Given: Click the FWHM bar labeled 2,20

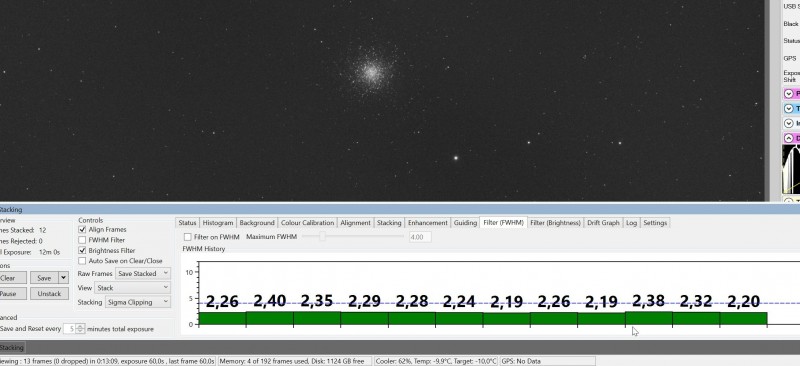Looking at the screenshot, I should (x=743, y=319).
